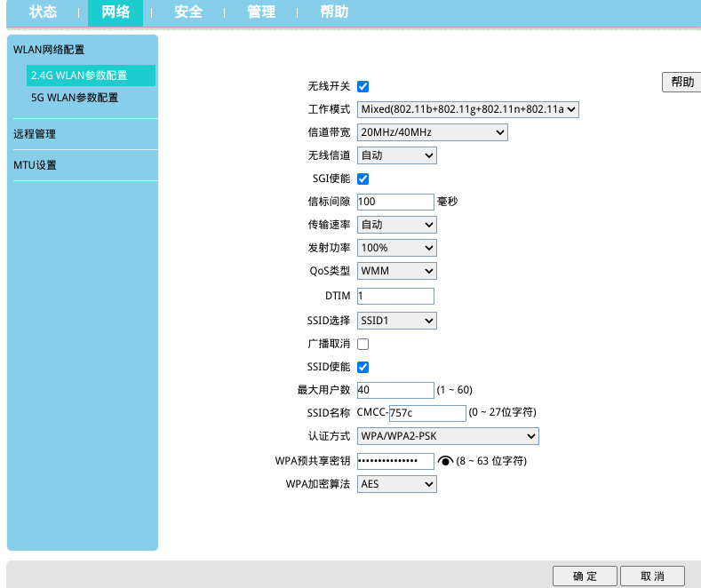Image resolution: width=701 pixels, height=588 pixels.
Task: Click the 帮助 button on right
Action: 682,82
